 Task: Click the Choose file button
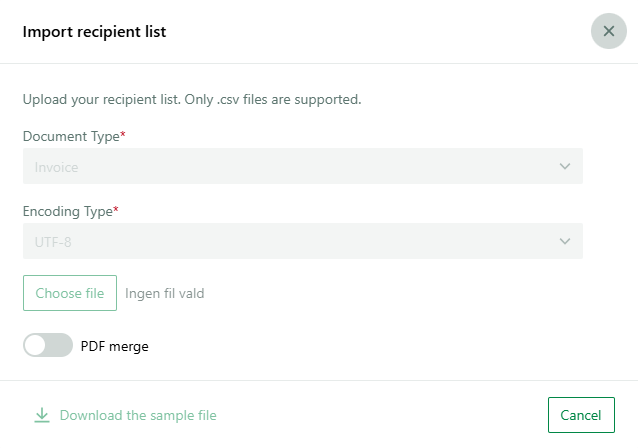coord(70,293)
